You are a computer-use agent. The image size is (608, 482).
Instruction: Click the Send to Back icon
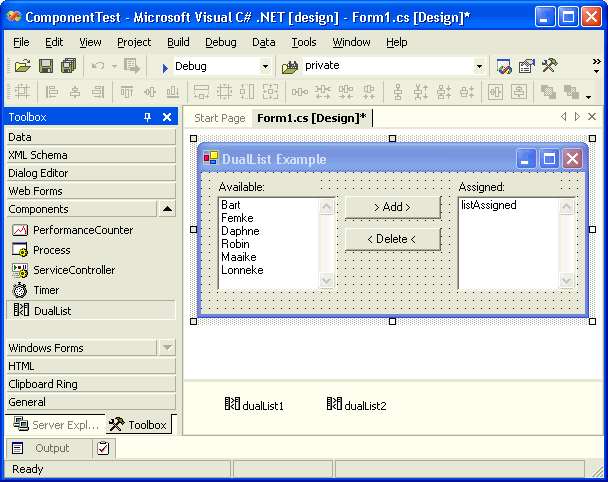571,92
